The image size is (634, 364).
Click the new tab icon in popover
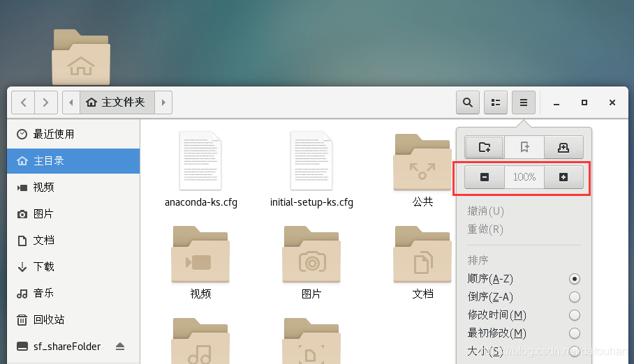563,147
